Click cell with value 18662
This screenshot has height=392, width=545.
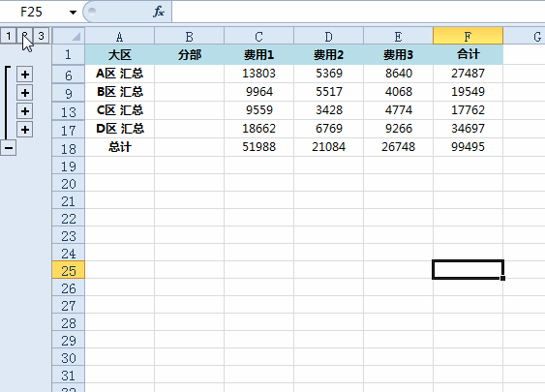(258, 129)
